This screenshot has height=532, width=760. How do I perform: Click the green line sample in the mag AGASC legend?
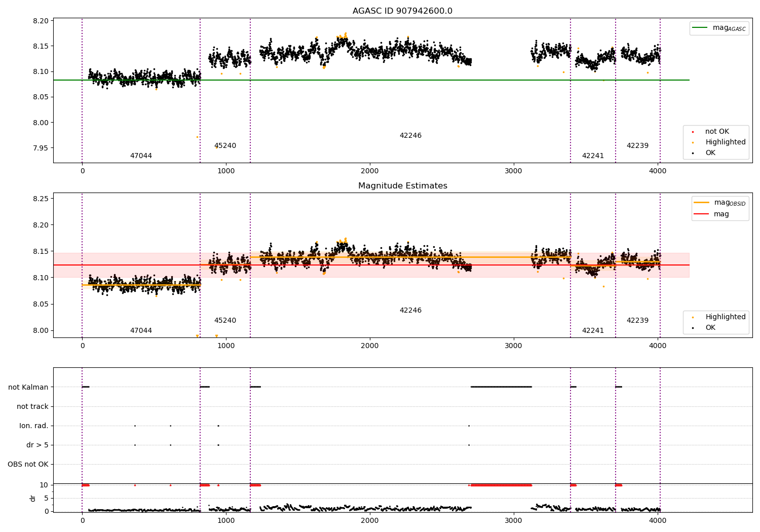[701, 28]
